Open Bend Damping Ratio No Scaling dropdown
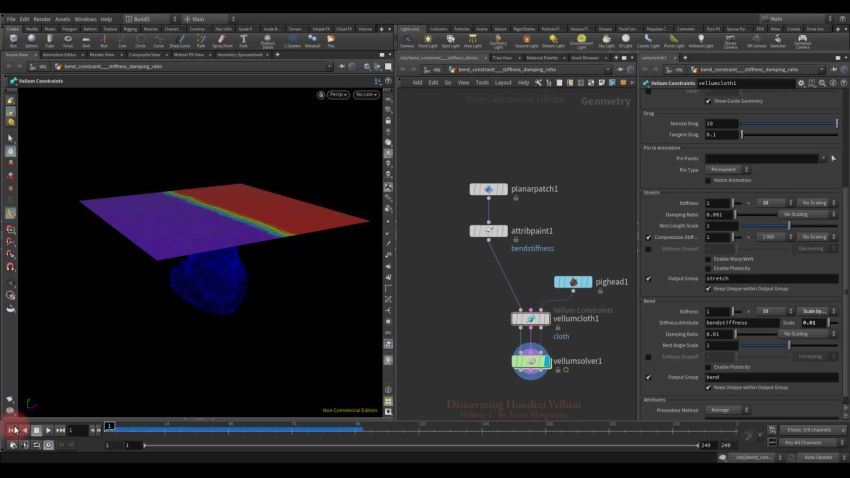This screenshot has width=850, height=478. [808, 334]
